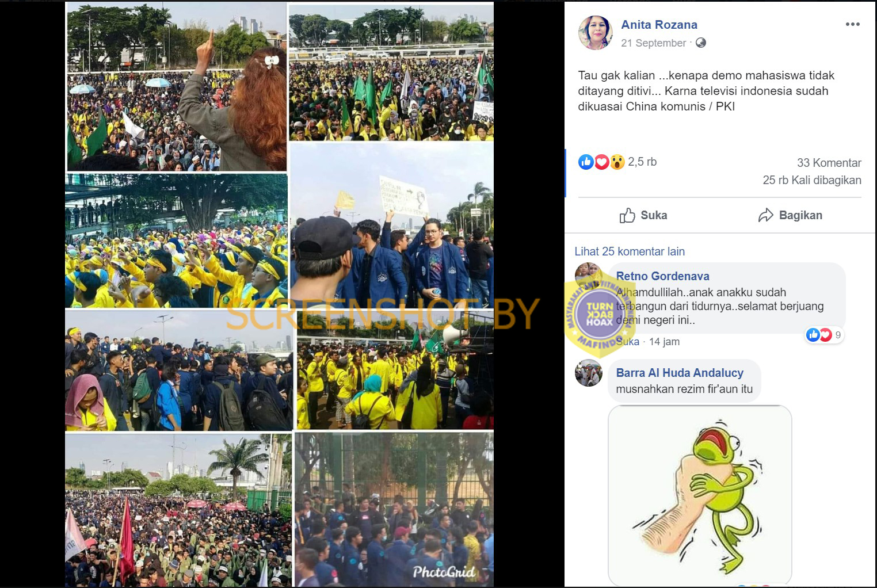Image resolution: width=877 pixels, height=588 pixels.
Task: View the 25 rb Kali dibagikan shares
Action: click(x=812, y=180)
